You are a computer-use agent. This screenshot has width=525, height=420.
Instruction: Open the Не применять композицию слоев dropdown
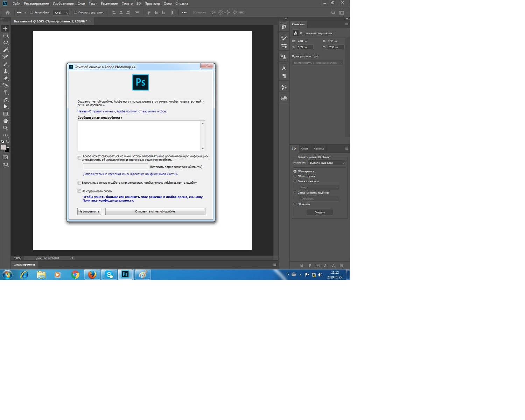pos(318,63)
